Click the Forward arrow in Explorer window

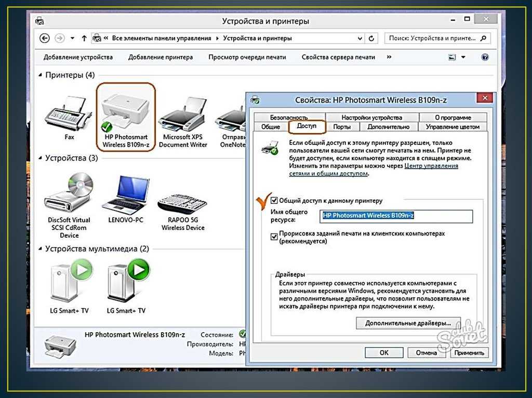pyautogui.click(x=60, y=38)
